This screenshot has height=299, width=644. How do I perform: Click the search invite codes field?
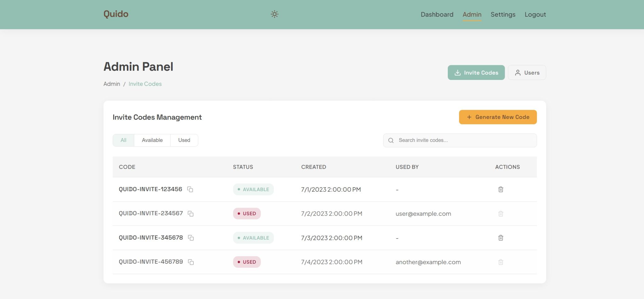pos(440,140)
